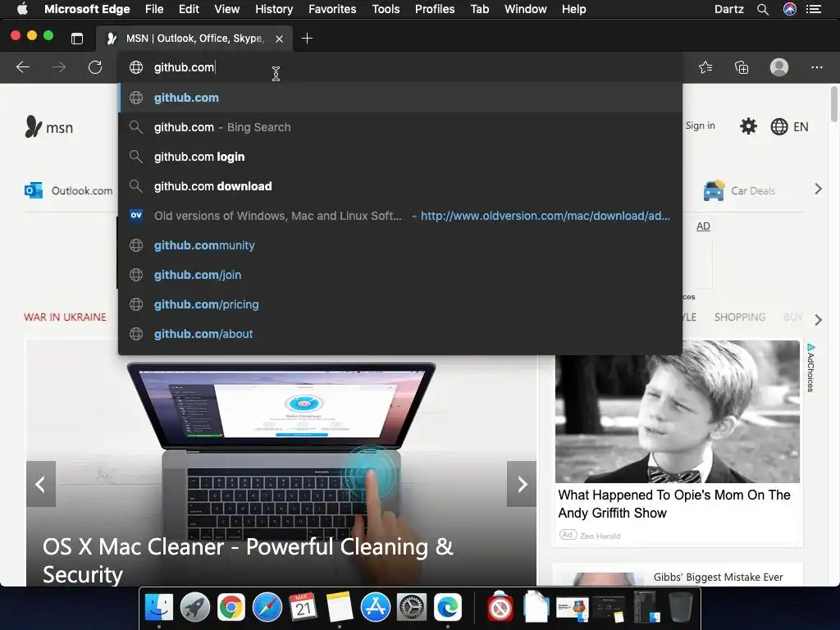
Task: Open the Favorites star icon
Action: 705,67
